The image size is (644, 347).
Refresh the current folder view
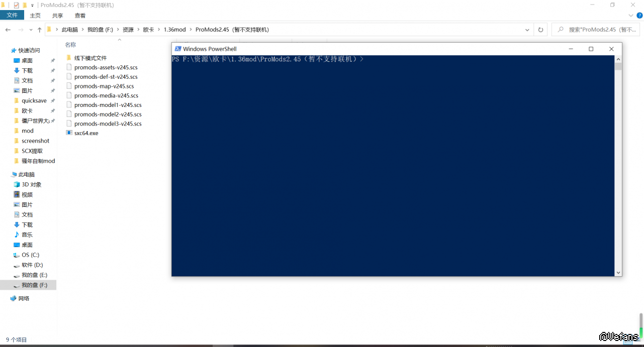[x=540, y=30]
